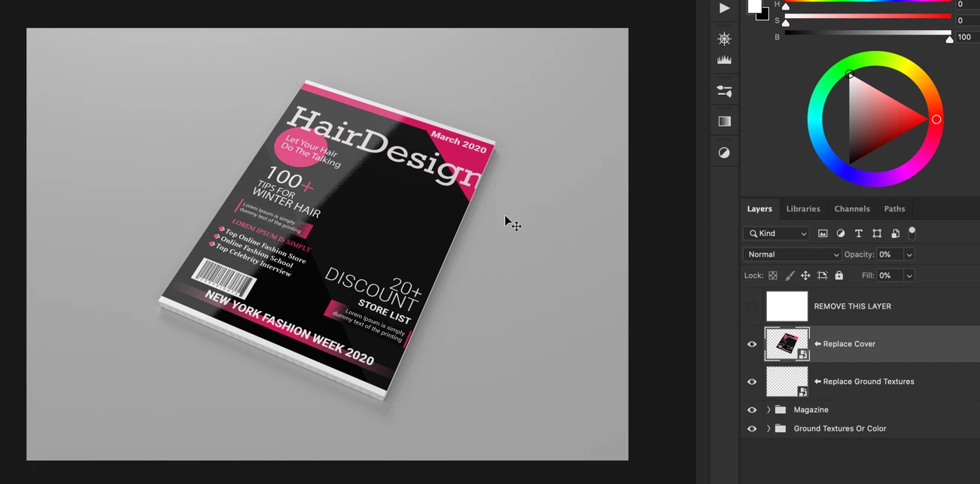Switch to the Channels tab
The image size is (980, 484).
[x=852, y=209]
